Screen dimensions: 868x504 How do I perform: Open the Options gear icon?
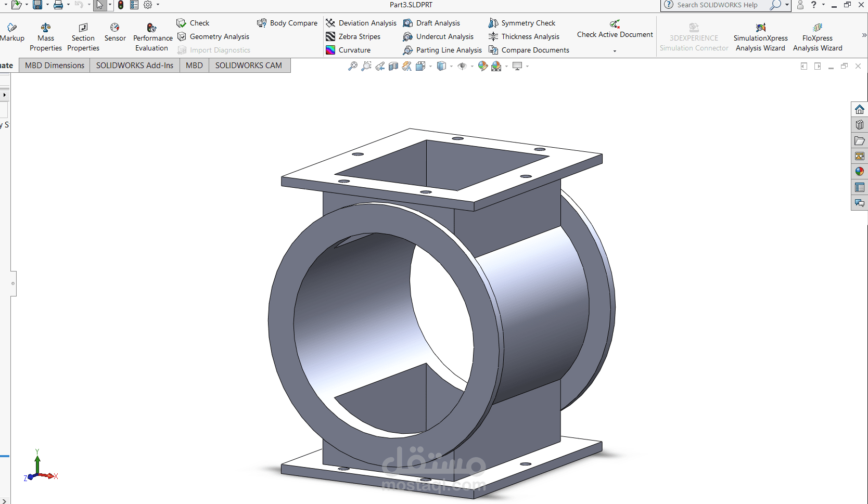point(148,5)
